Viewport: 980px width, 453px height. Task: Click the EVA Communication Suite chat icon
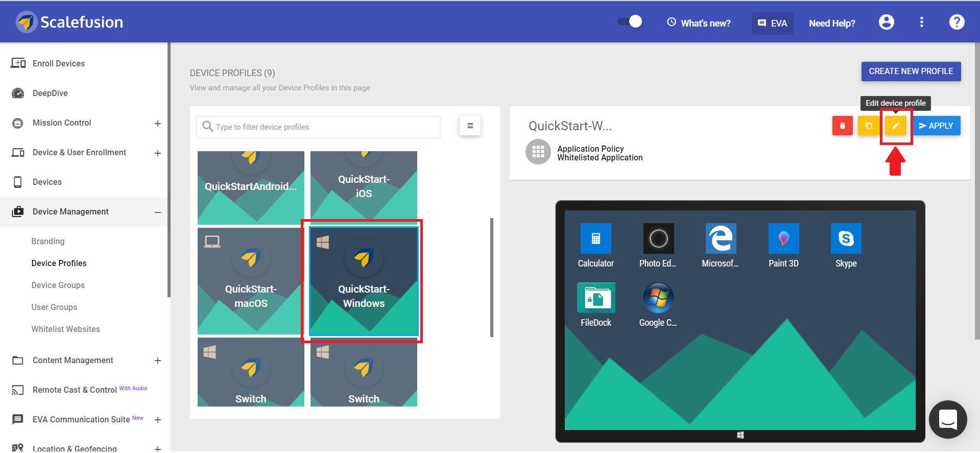[18, 419]
